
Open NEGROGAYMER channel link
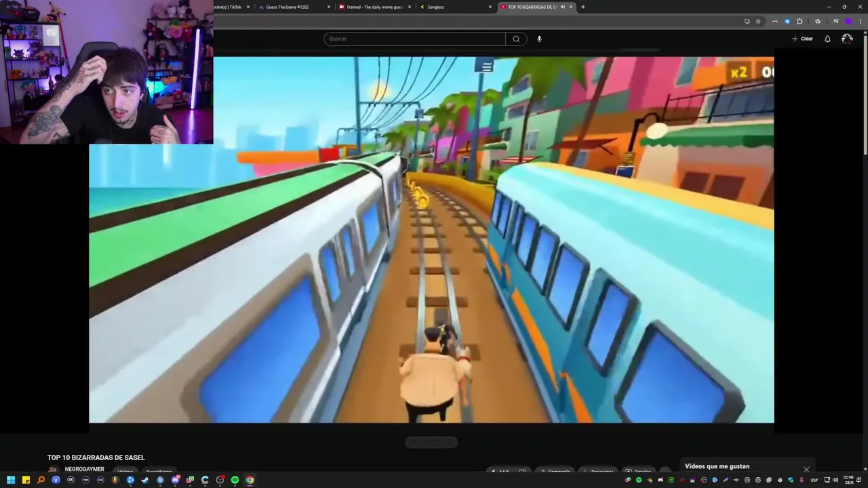click(x=84, y=469)
